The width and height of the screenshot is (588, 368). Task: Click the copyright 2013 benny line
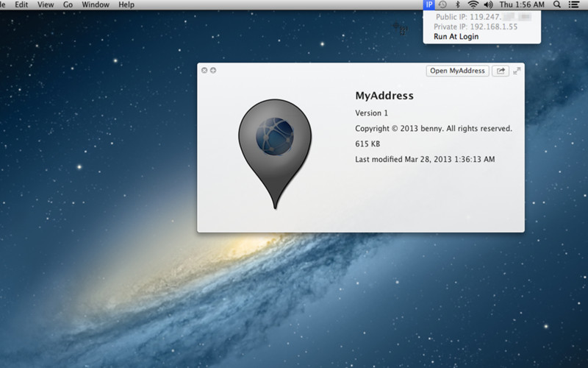coord(434,128)
